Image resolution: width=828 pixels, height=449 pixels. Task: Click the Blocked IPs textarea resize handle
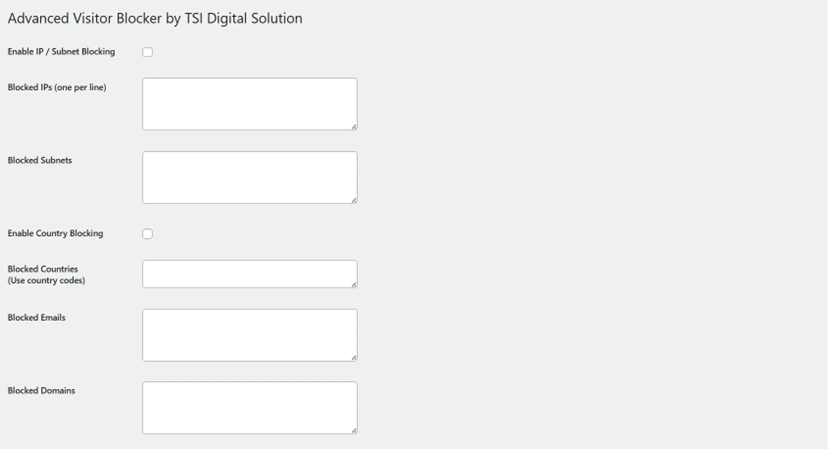coord(354,127)
